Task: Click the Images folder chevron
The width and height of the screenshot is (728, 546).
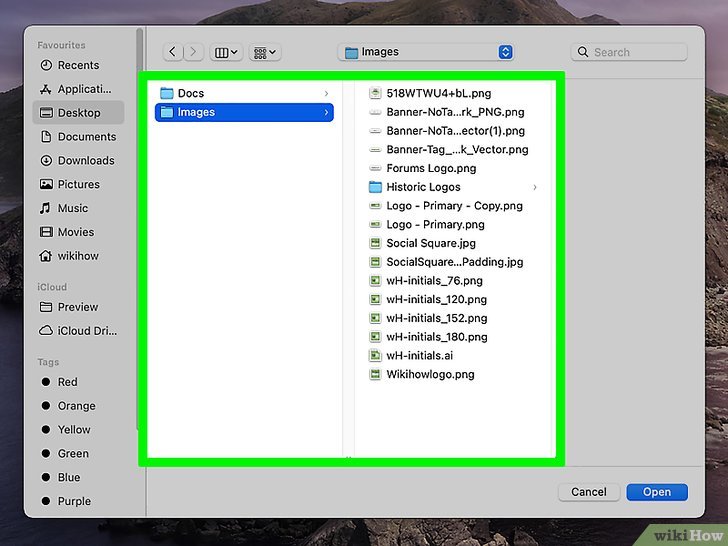Action: click(326, 112)
